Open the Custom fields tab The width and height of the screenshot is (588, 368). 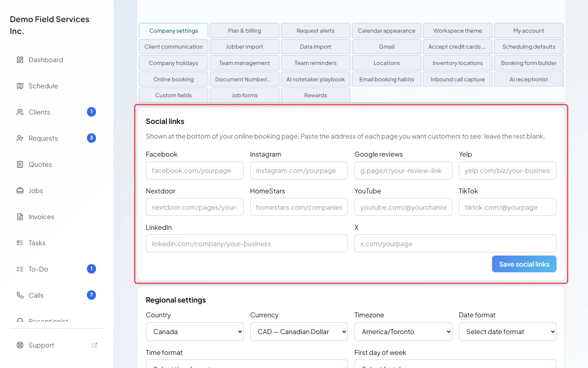tap(174, 95)
